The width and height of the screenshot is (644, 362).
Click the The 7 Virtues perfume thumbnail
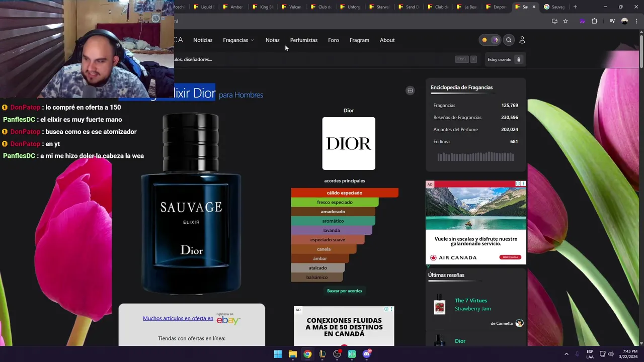pos(440,305)
